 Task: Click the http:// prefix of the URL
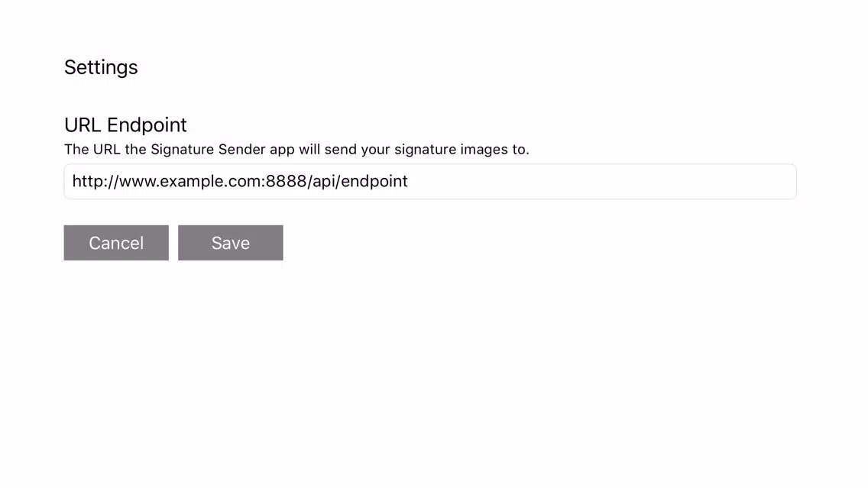(96, 182)
